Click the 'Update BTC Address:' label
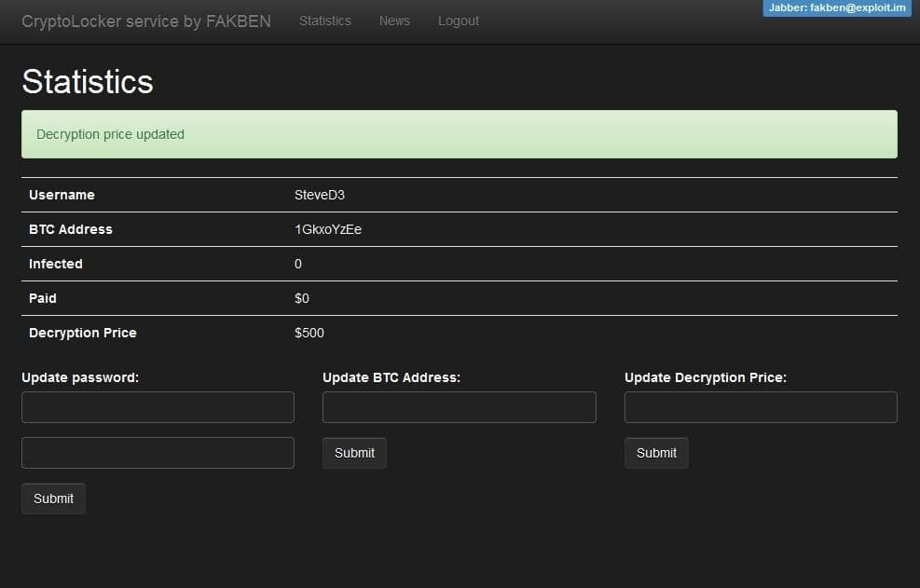Viewport: 920px width, 588px height. click(x=391, y=378)
